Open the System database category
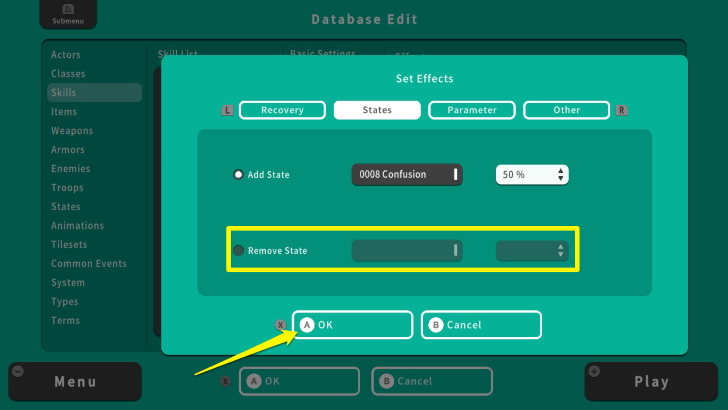 point(68,283)
